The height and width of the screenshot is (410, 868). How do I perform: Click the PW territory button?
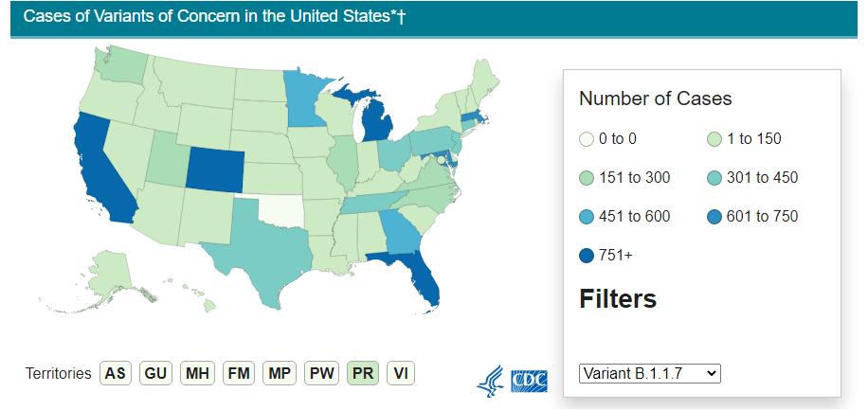pos(321,373)
